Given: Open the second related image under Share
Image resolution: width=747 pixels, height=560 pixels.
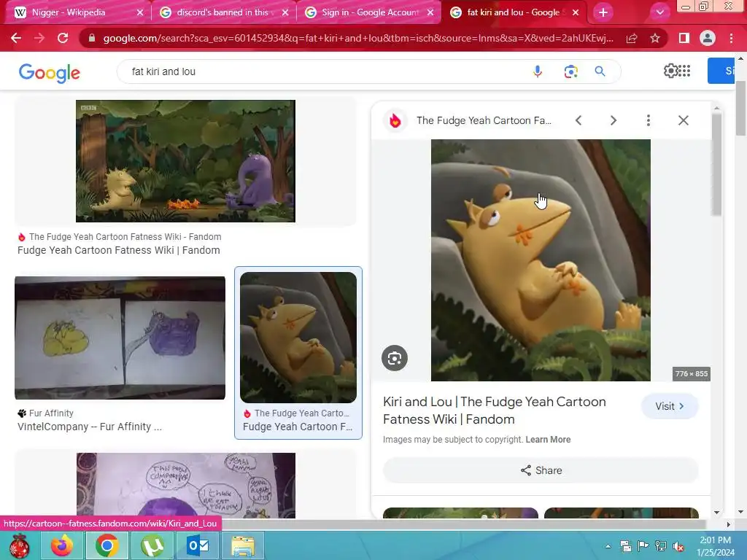Looking at the screenshot, I should tap(622, 513).
